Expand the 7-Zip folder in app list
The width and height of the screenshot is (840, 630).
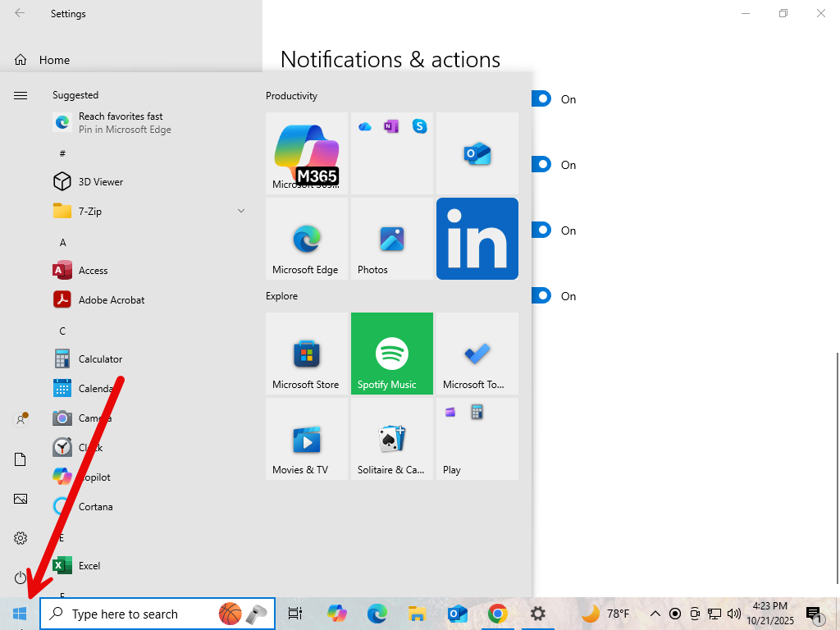[x=241, y=212]
